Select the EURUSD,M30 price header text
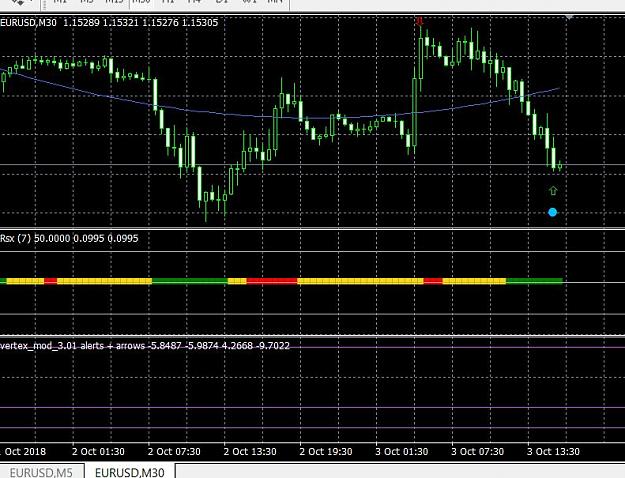Viewport: 625px width, 478px height. (109, 23)
